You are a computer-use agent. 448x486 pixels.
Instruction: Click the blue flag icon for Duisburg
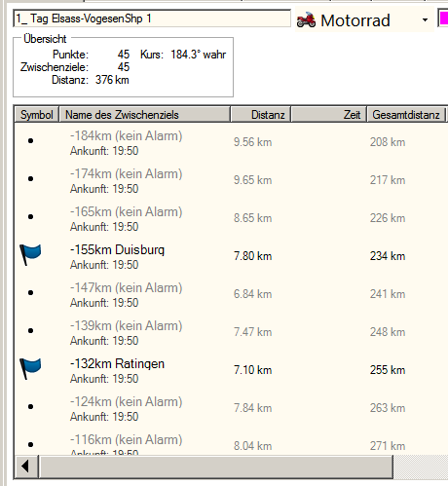point(30,255)
